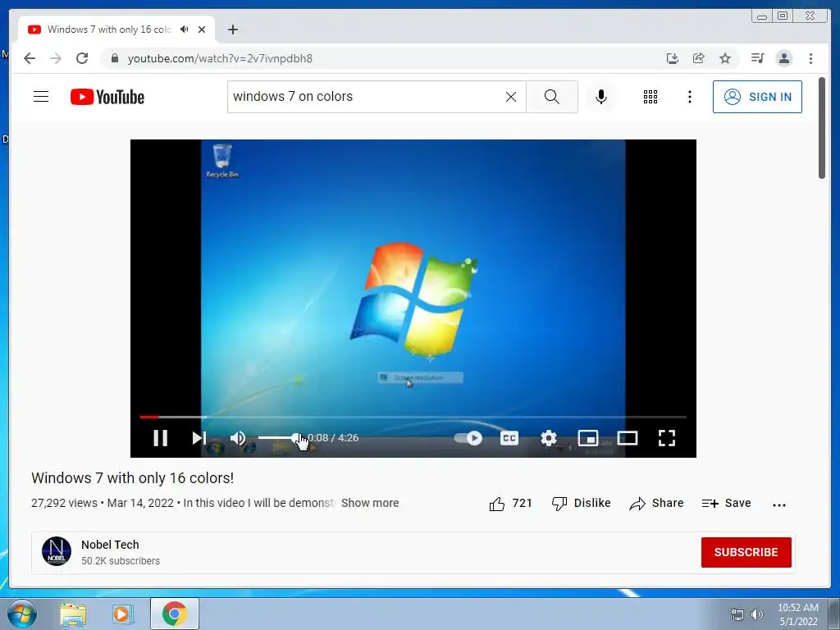Viewport: 840px width, 630px height.
Task: Click '27,292 views' text
Action: [64, 503]
